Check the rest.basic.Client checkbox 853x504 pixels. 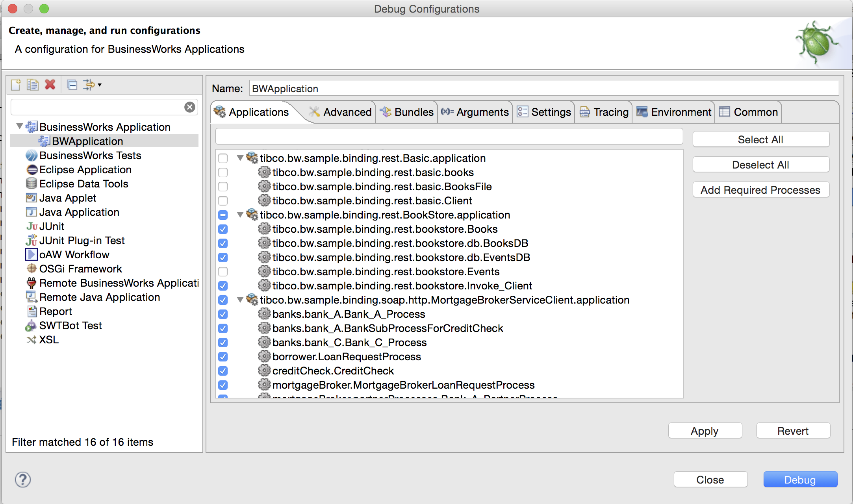(223, 201)
